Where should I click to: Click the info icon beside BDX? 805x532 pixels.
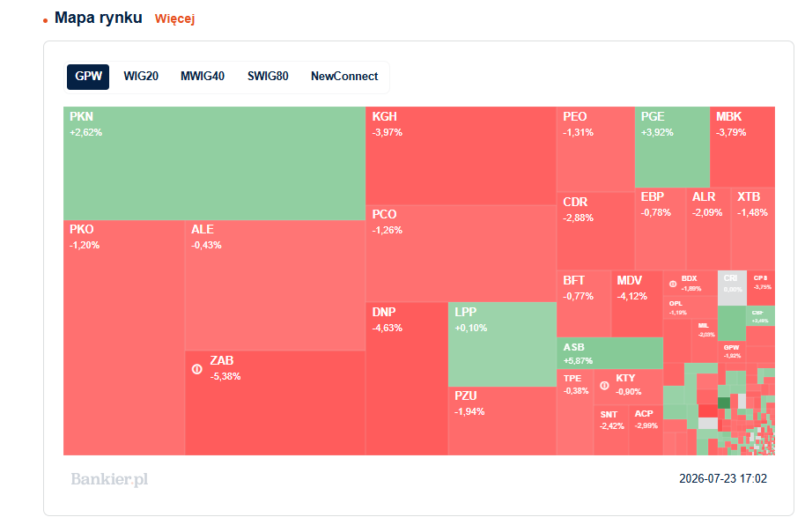673,284
